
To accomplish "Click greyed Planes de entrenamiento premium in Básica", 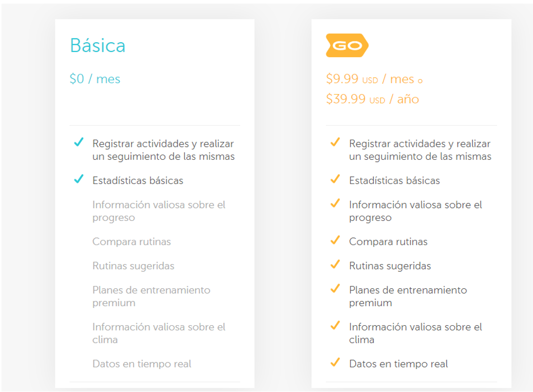I will point(151,296).
